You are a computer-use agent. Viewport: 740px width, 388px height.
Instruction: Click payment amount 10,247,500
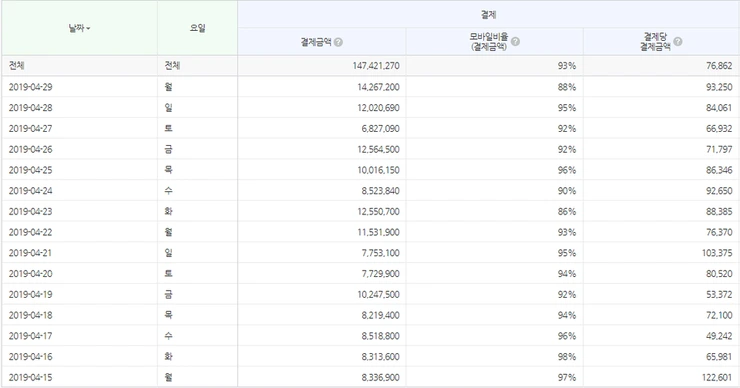click(378, 295)
